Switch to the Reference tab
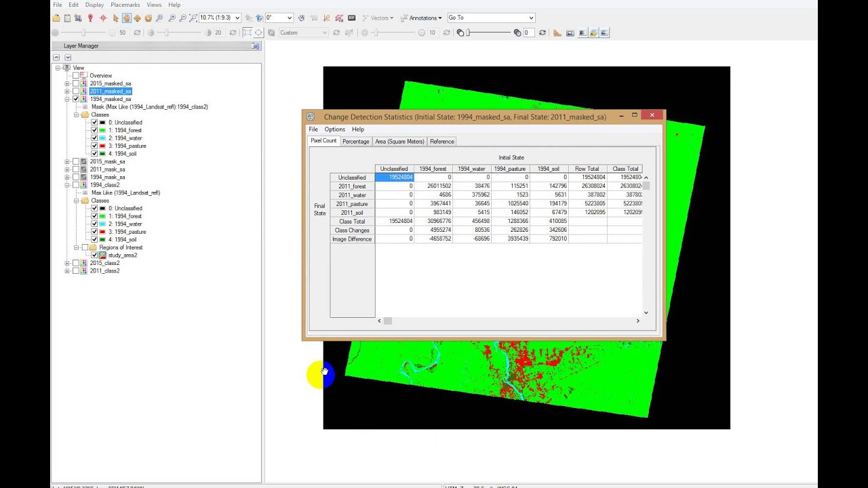 [x=442, y=142]
